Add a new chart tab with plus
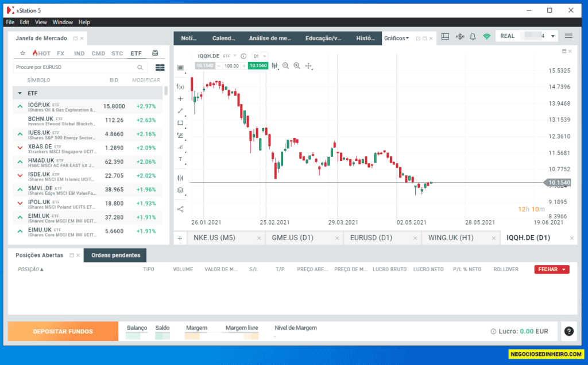 coord(180,238)
